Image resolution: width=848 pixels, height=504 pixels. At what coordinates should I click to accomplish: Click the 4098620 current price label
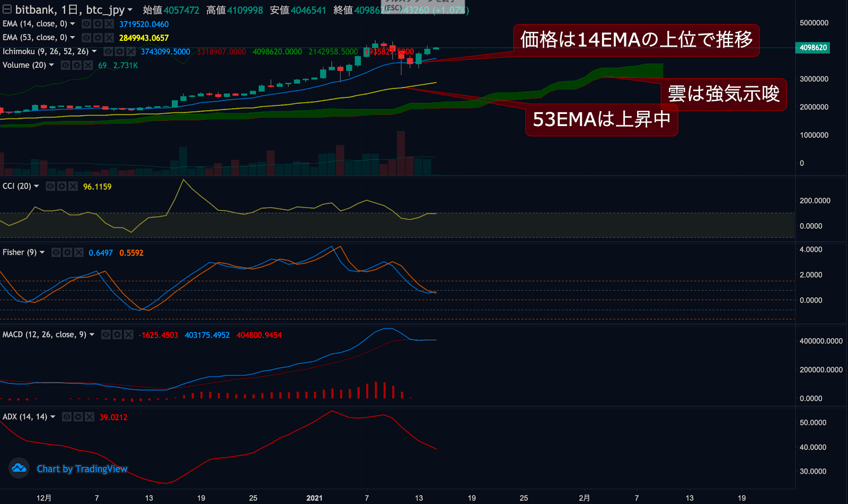(812, 48)
